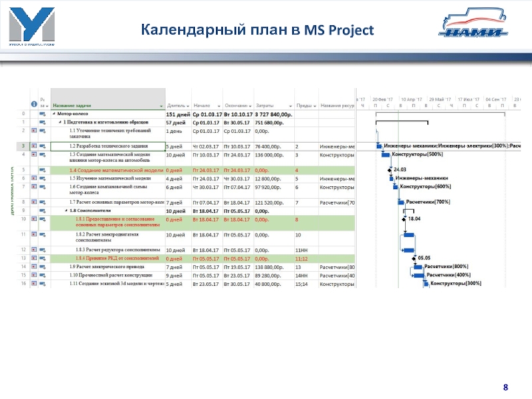Image resolution: width=532 pixels, height=399 pixels.
Task: Click the Gantt bar labeled Конструкторы[500%]
Action: click(386, 155)
